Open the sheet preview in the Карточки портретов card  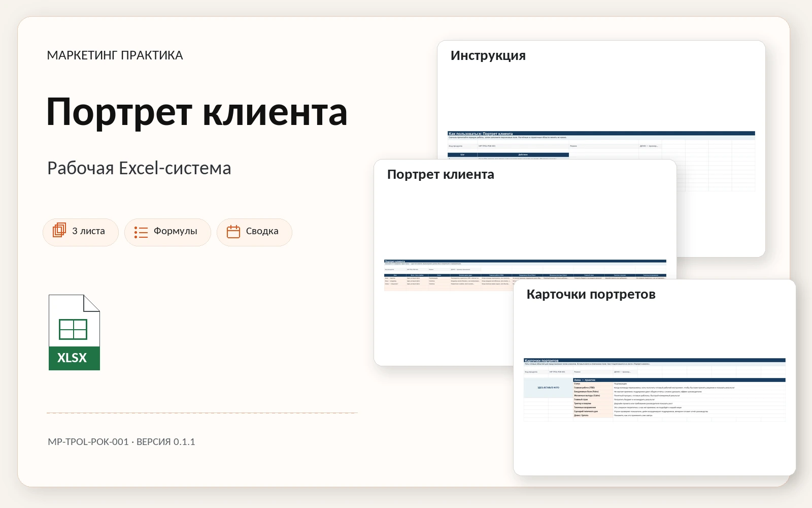[655, 390]
